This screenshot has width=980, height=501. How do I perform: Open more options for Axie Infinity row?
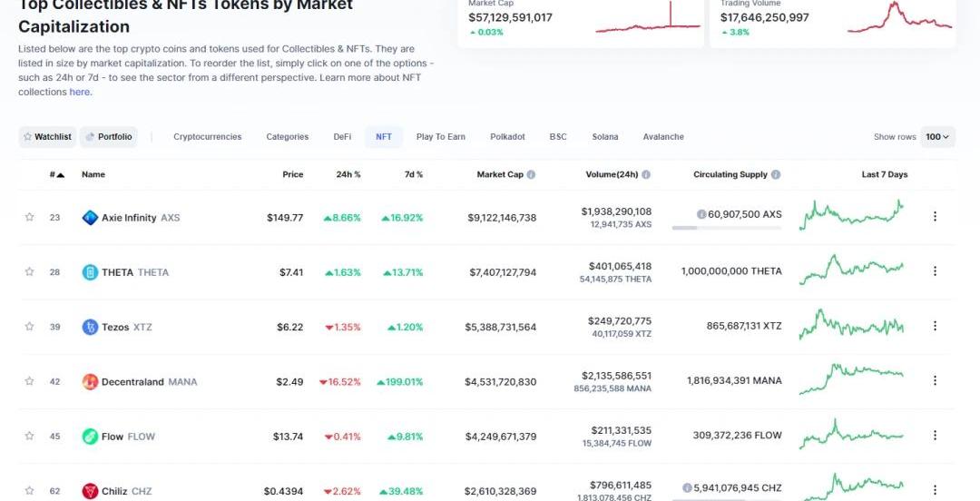point(935,216)
